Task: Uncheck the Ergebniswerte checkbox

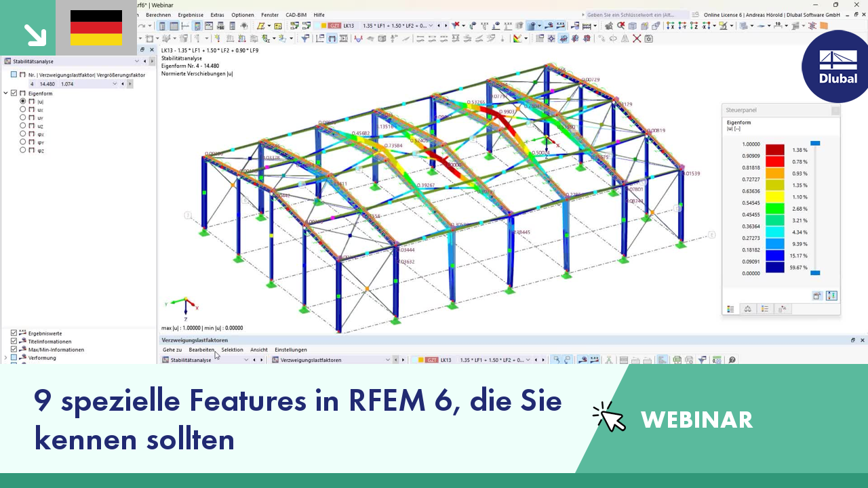Action: [x=14, y=333]
